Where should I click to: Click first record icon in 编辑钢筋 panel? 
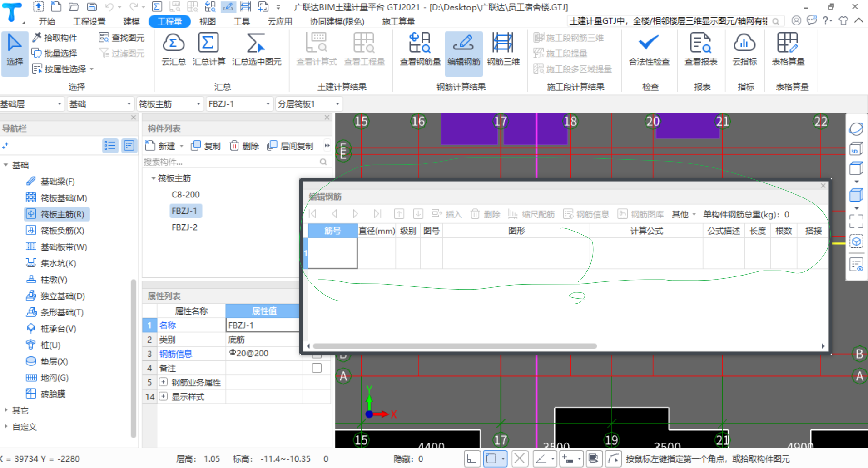(312, 214)
